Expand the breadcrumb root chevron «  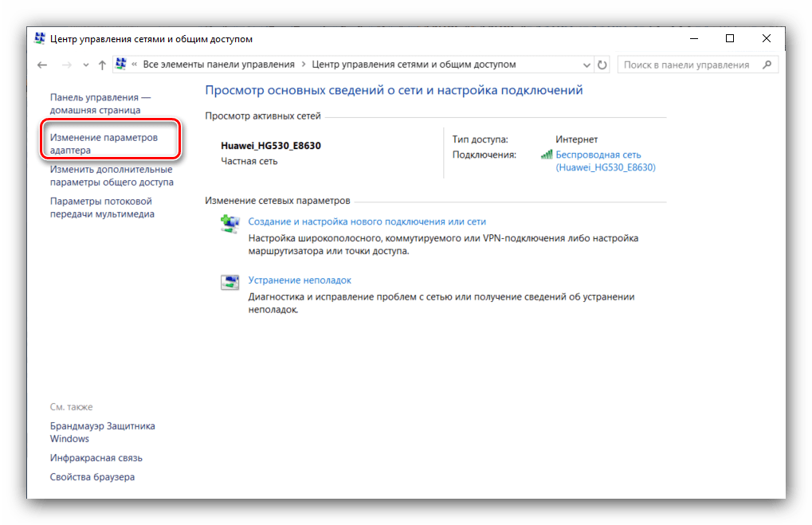click(135, 65)
